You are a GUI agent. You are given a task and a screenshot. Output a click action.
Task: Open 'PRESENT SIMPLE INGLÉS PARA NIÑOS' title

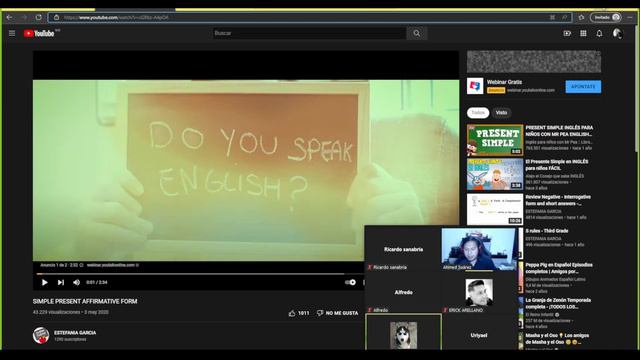(x=559, y=131)
